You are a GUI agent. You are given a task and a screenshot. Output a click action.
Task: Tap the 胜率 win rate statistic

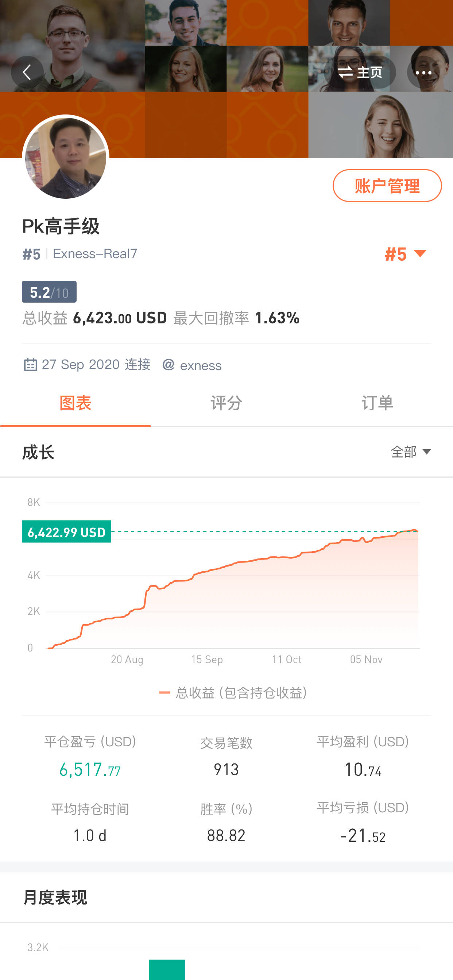226,822
